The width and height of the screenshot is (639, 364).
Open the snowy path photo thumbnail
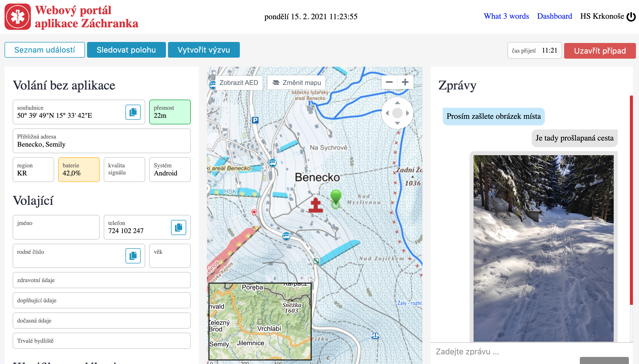tap(544, 248)
